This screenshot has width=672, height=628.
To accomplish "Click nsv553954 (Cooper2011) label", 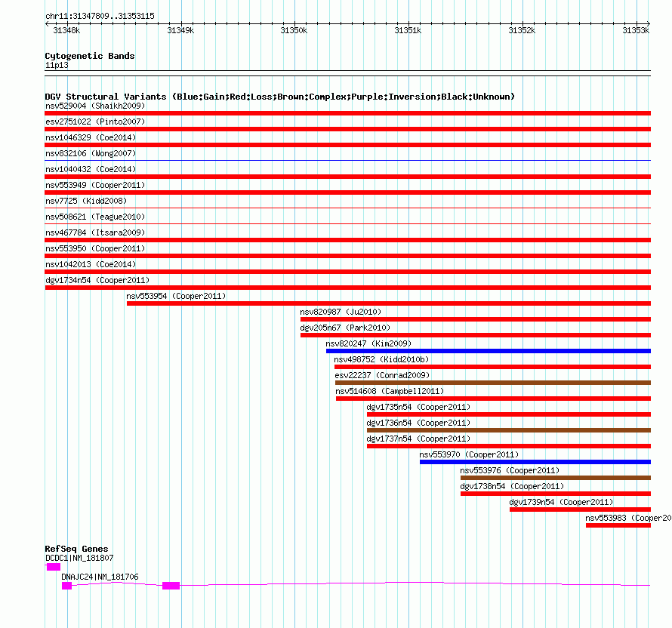I will (x=176, y=296).
